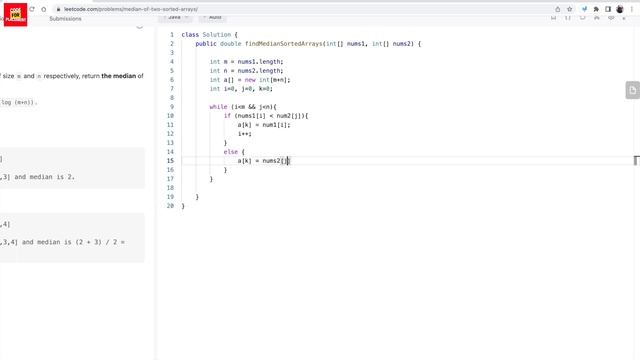Open the Chrome profile avatar
Image resolution: width=640 pixels, height=360 pixels.
pos(620,9)
